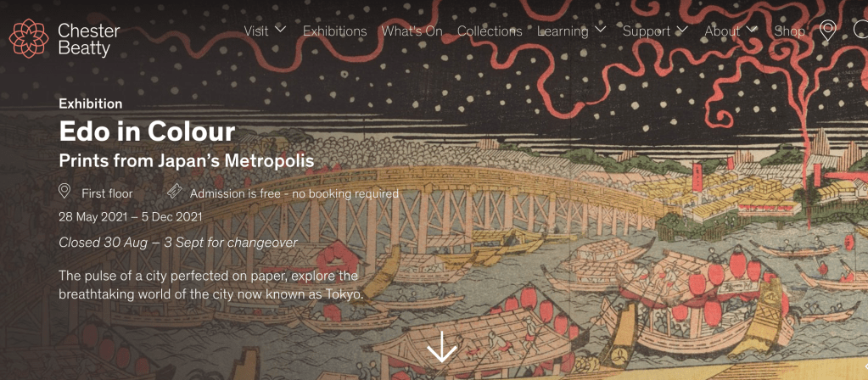Open the What's On menu item
Viewport: 868px width, 380px height.
point(412,31)
